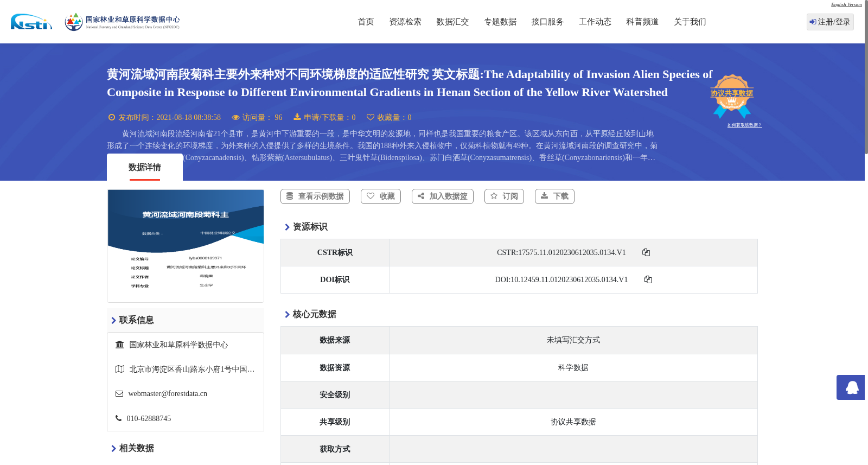Open the 资源检索 menu
This screenshot has height=465, width=868.
coord(405,22)
